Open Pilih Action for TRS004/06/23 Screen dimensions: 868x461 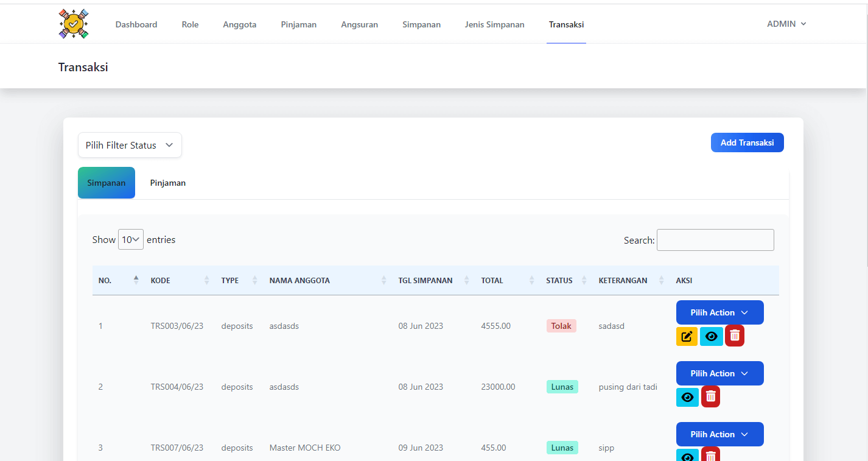(x=719, y=373)
